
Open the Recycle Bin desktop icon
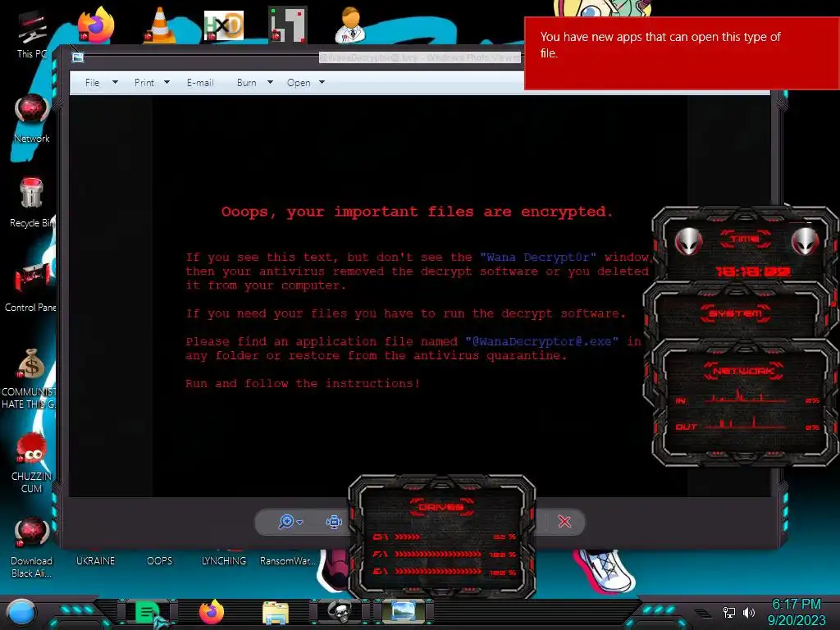tap(32, 203)
